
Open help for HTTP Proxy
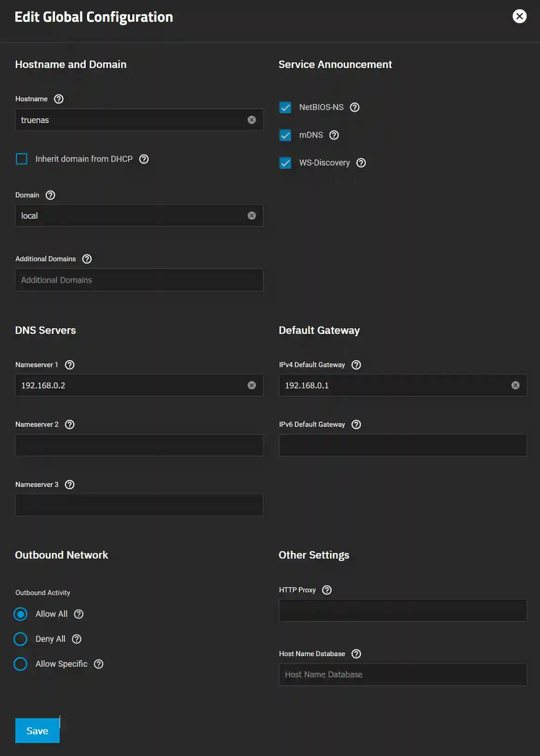[x=327, y=590]
